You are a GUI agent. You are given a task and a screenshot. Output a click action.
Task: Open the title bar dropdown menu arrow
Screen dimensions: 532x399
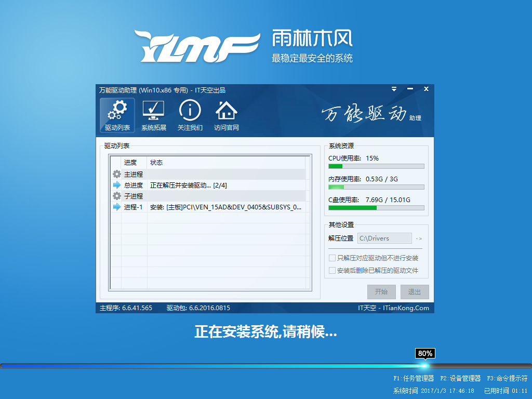click(x=395, y=89)
